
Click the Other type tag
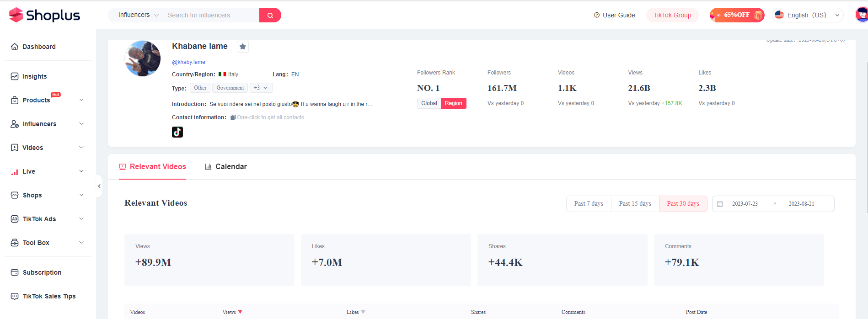point(200,88)
